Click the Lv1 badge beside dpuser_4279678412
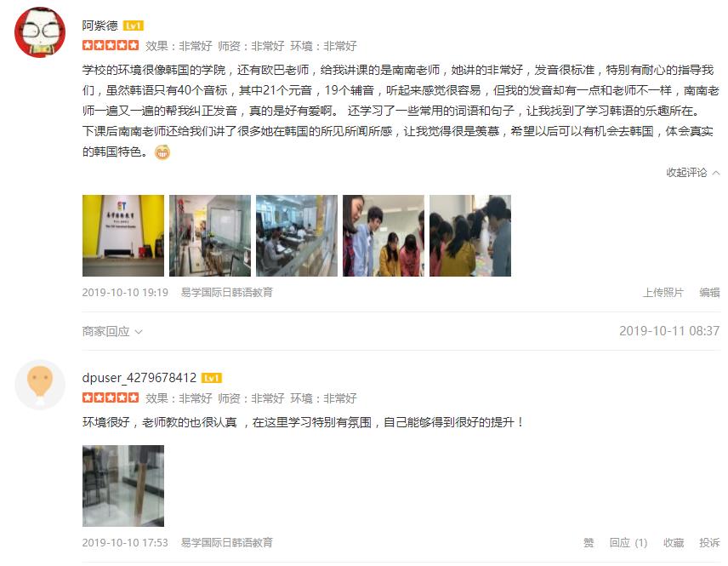The image size is (728, 566). (x=212, y=378)
